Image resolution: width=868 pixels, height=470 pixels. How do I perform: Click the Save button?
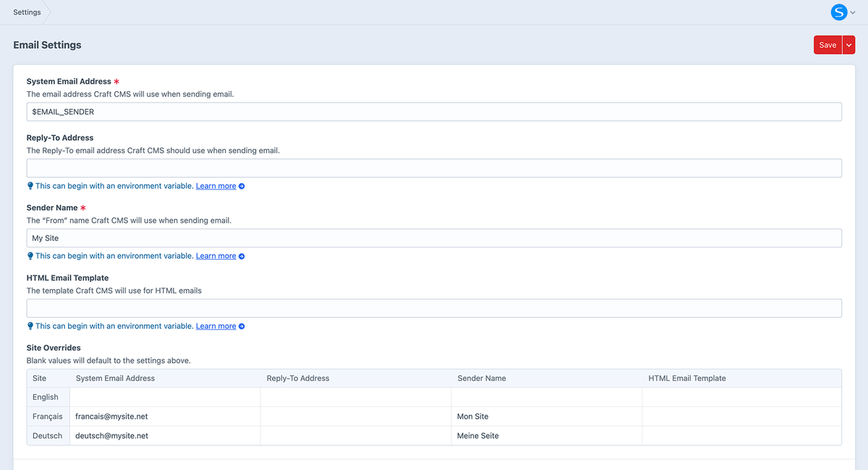[827, 45]
